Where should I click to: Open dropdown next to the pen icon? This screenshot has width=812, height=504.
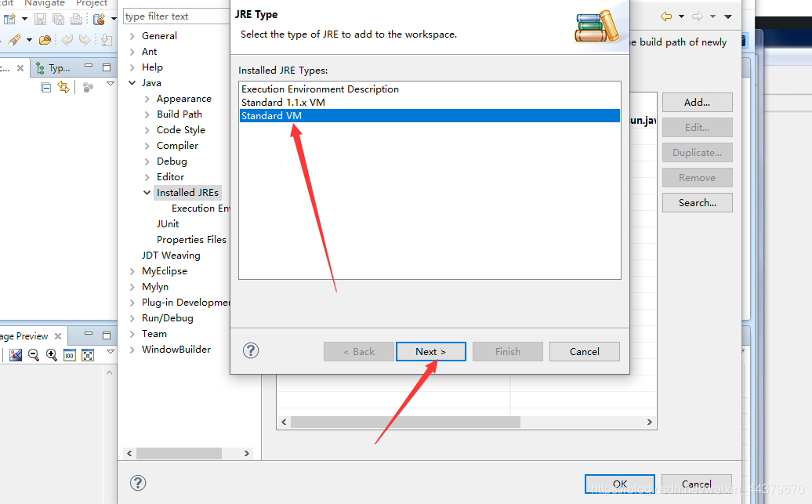(29, 40)
